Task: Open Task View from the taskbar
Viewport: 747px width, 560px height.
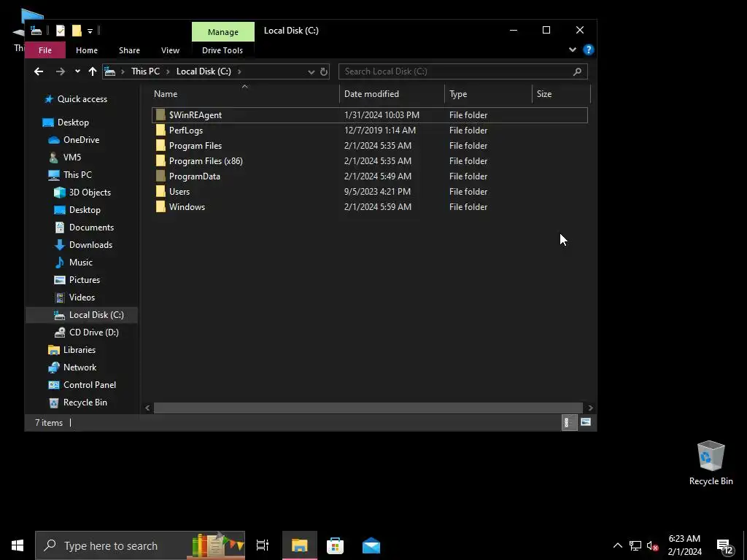Action: tap(263, 545)
